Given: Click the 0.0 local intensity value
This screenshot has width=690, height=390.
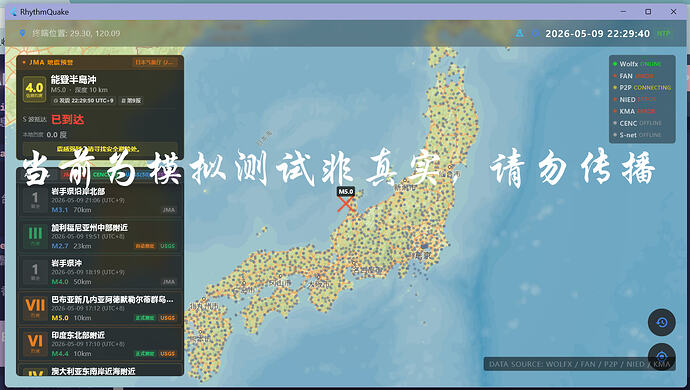Looking at the screenshot, I should tap(56, 135).
